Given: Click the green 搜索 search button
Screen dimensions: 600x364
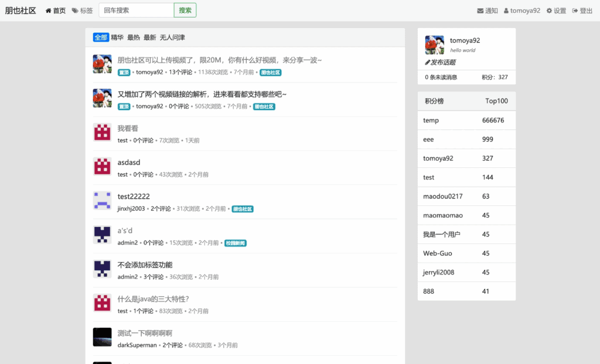Looking at the screenshot, I should 185,11.
